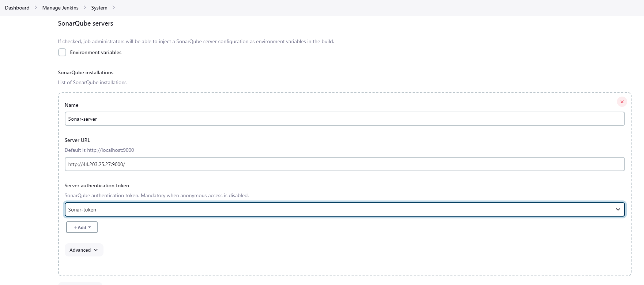Open the System breadcrumb link
The image size is (644, 285).
pyautogui.click(x=99, y=8)
